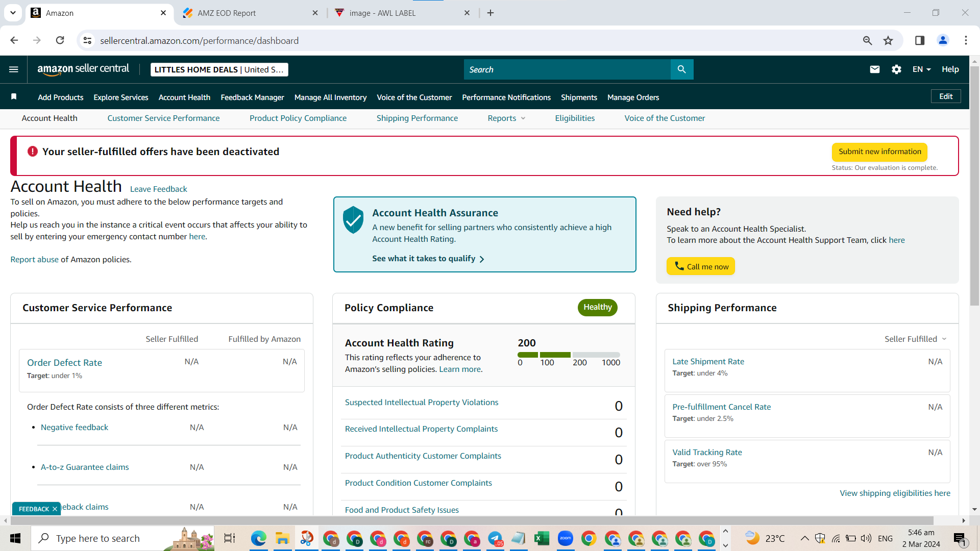
Task: Open View shipping eligibilities here link
Action: click(895, 493)
